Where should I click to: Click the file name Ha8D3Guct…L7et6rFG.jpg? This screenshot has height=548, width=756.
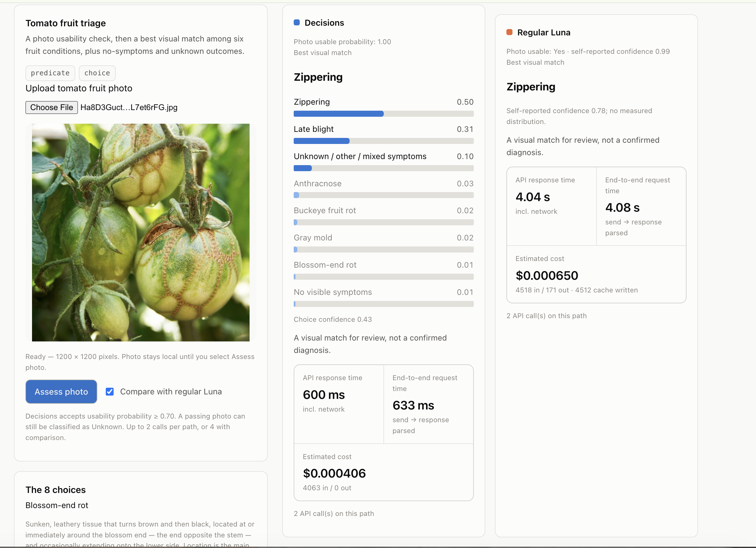(129, 107)
